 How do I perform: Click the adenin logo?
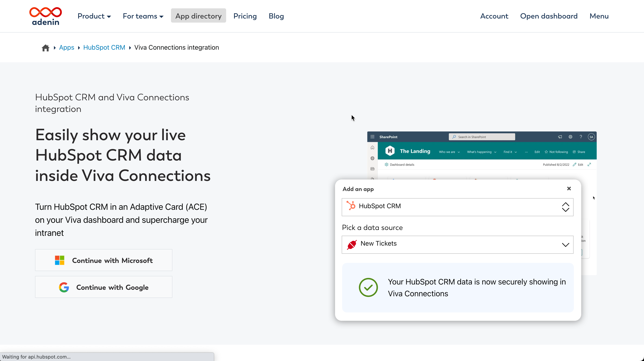coord(46,16)
